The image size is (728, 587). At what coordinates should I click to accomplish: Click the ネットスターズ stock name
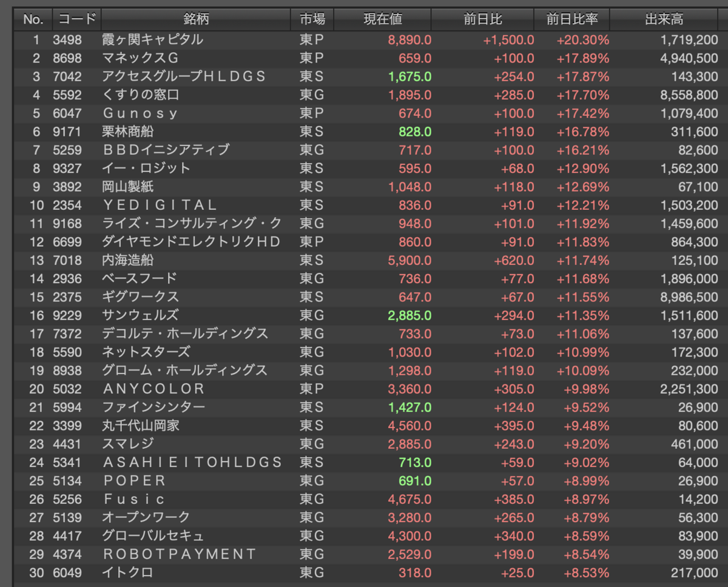(x=146, y=352)
